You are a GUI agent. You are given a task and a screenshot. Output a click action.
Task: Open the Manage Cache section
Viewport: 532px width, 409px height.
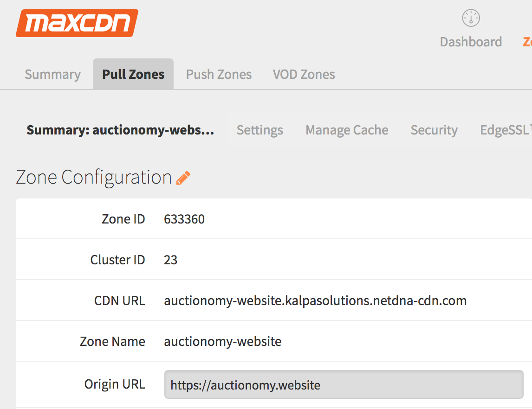346,130
